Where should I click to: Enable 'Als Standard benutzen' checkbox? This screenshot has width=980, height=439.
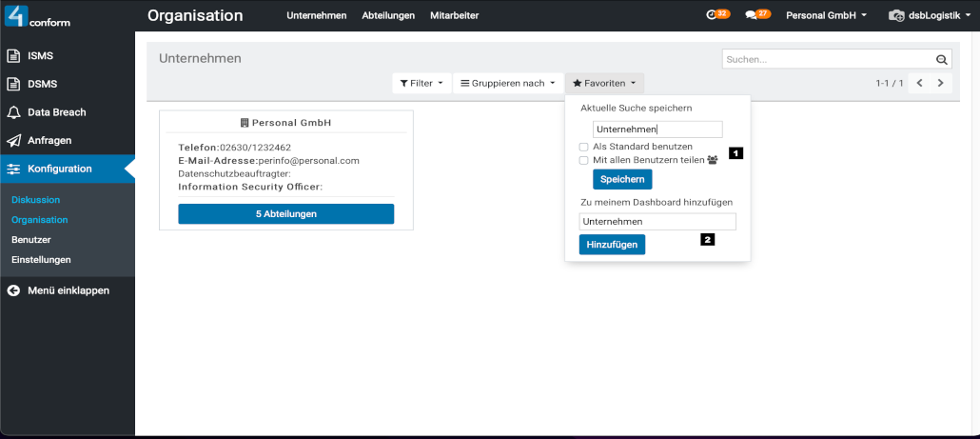[583, 147]
